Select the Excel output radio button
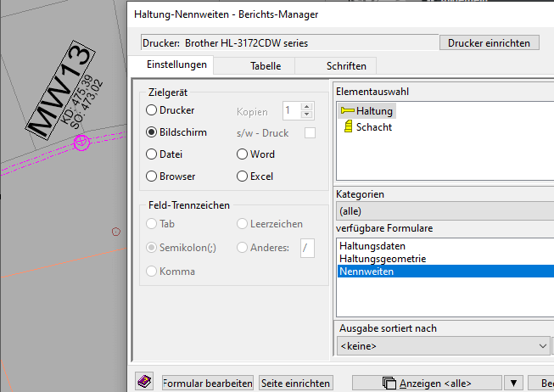 tap(243, 176)
